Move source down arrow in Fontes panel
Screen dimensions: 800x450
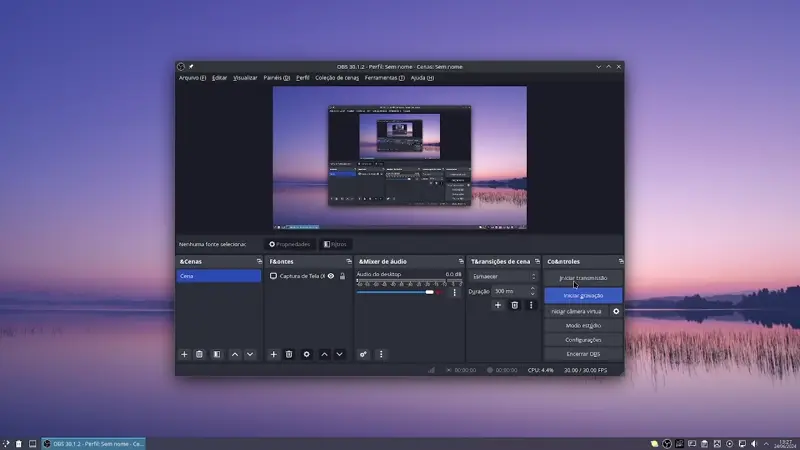click(340, 354)
